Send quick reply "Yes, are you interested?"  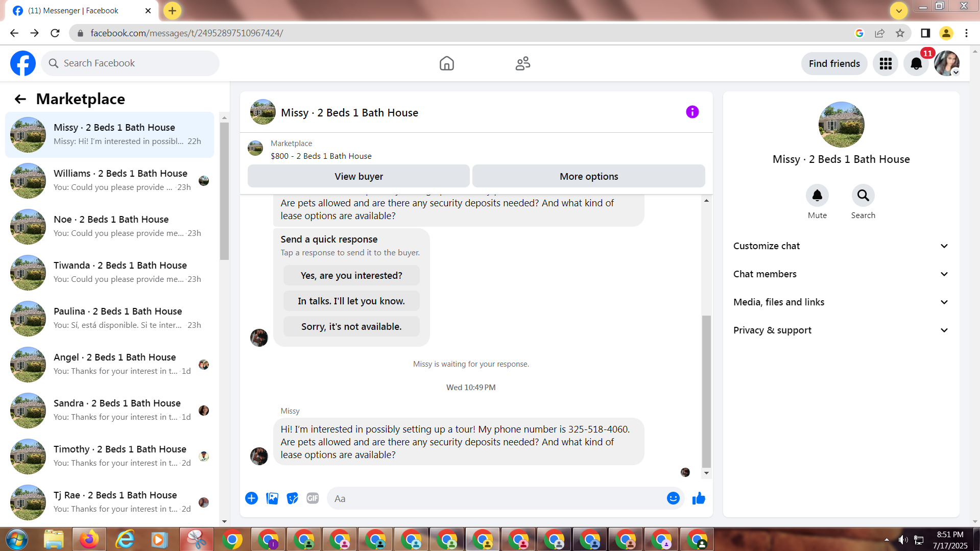351,276
